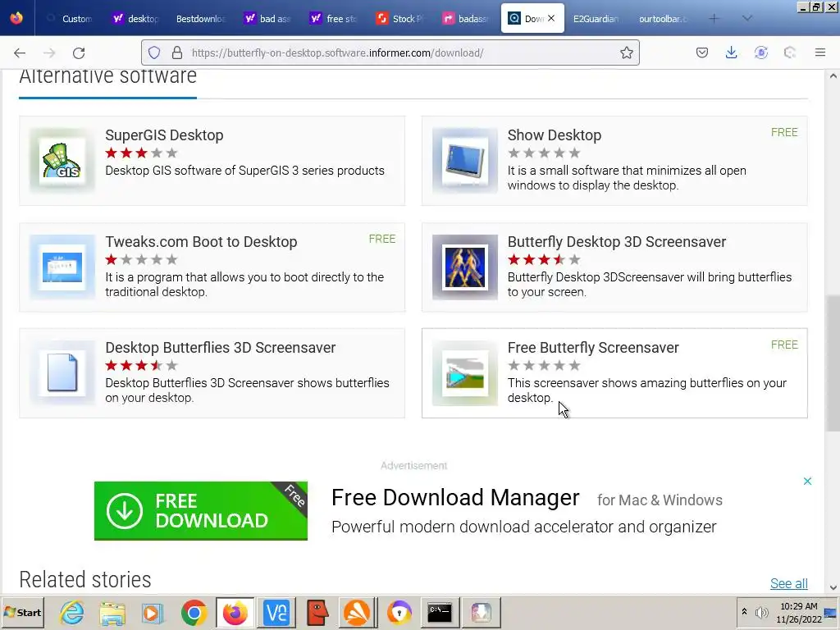Open the Avast orange taskbar icon
This screenshot has height=630, width=840.
(x=358, y=612)
